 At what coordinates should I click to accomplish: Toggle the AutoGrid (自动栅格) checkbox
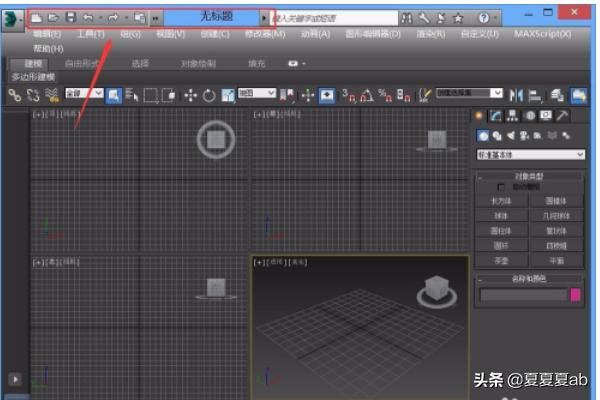(502, 186)
